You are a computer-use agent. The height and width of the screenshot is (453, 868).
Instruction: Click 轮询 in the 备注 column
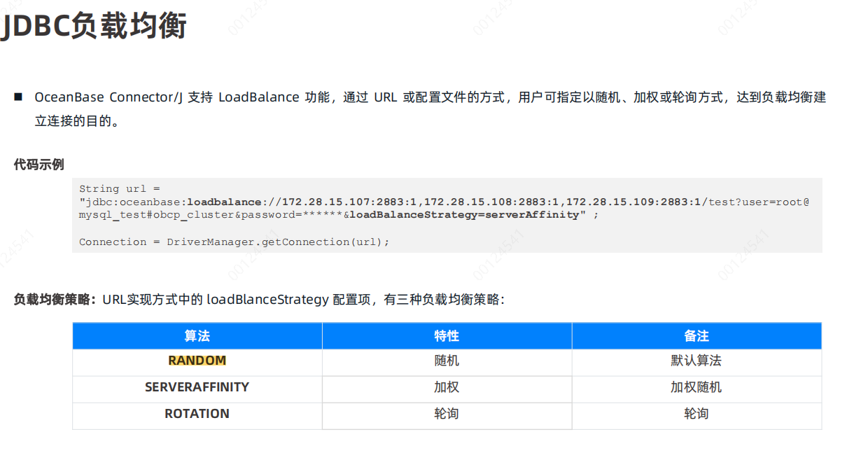coord(696,414)
